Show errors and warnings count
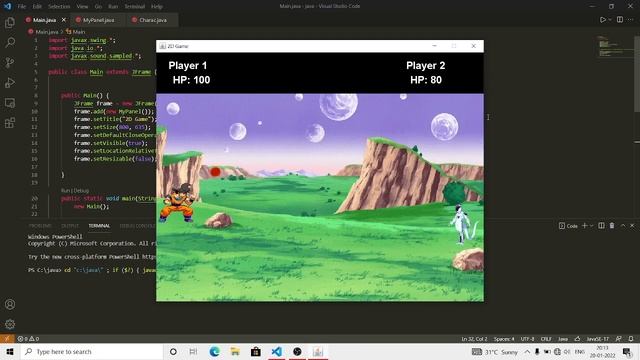The height and width of the screenshot is (360, 640). pos(28,339)
